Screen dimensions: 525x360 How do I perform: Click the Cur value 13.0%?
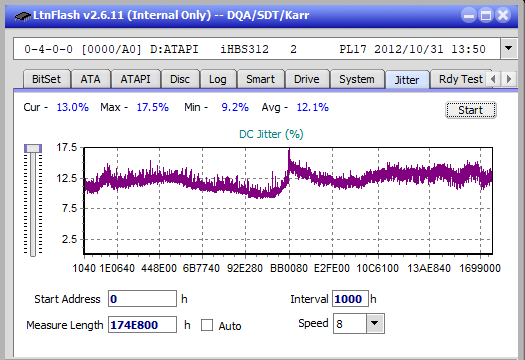[72, 107]
